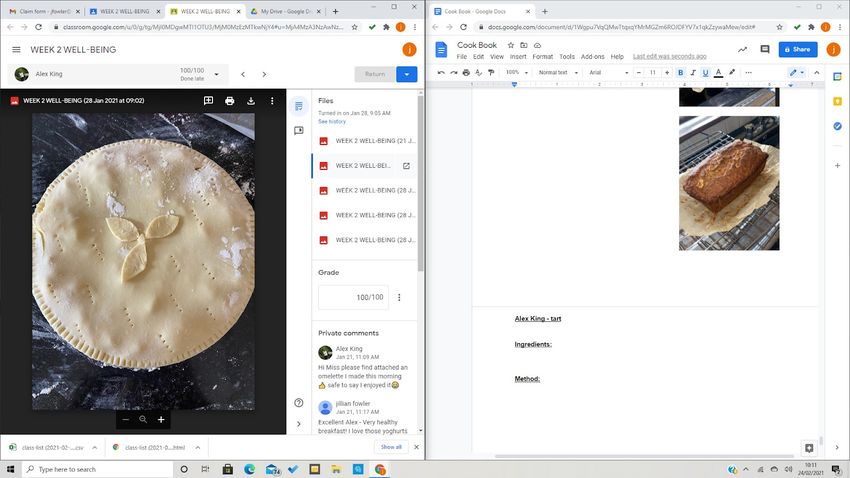The image size is (850, 478).
Task: Open the help icon in Classroom sidebar
Action: coord(299,403)
